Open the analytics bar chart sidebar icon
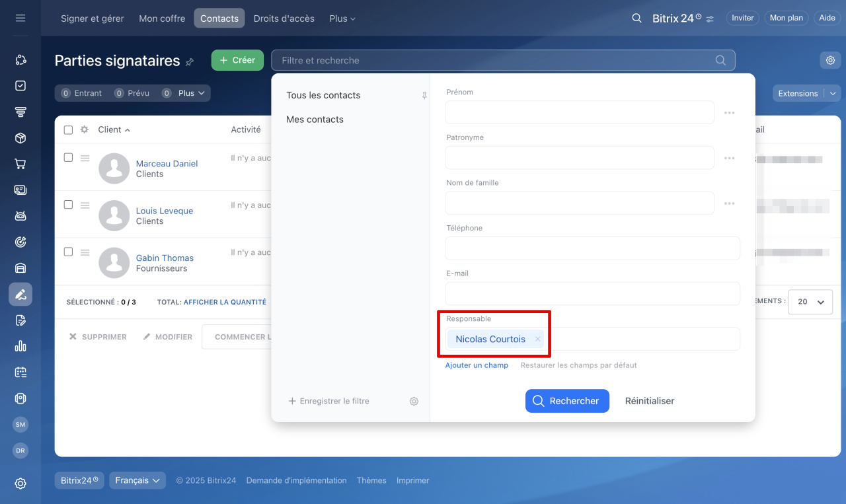The height and width of the screenshot is (504, 846). click(x=20, y=346)
